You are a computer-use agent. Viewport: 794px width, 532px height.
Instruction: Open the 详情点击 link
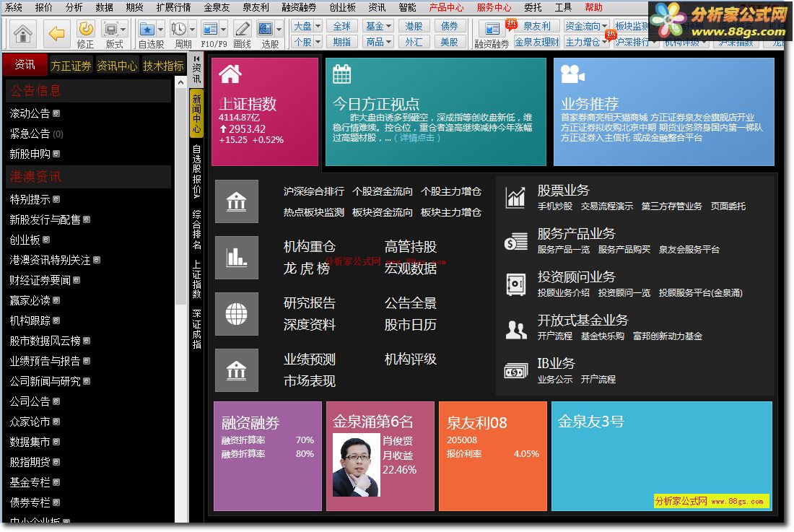417,138
